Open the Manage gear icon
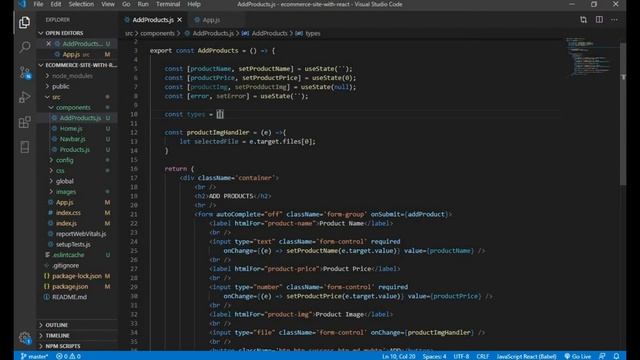This screenshot has height=360, width=640. click(x=24, y=338)
